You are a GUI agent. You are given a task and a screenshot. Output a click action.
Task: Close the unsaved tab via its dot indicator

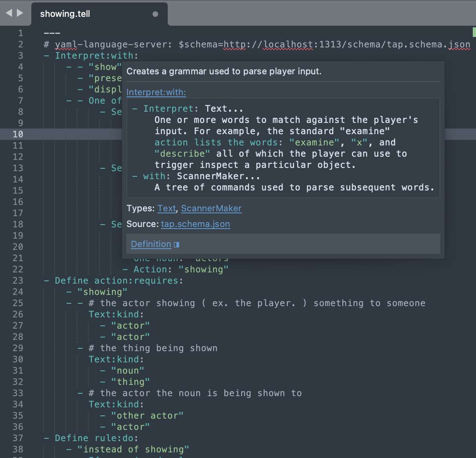155,14
